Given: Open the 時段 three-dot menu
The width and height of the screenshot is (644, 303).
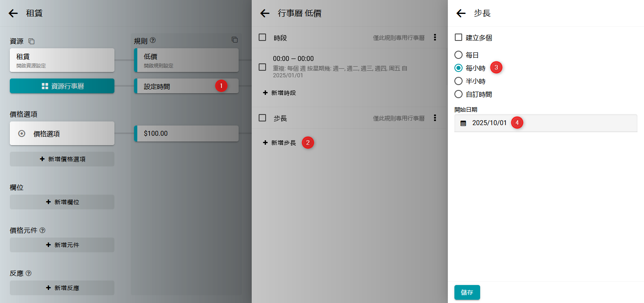Looking at the screenshot, I should 435,38.
